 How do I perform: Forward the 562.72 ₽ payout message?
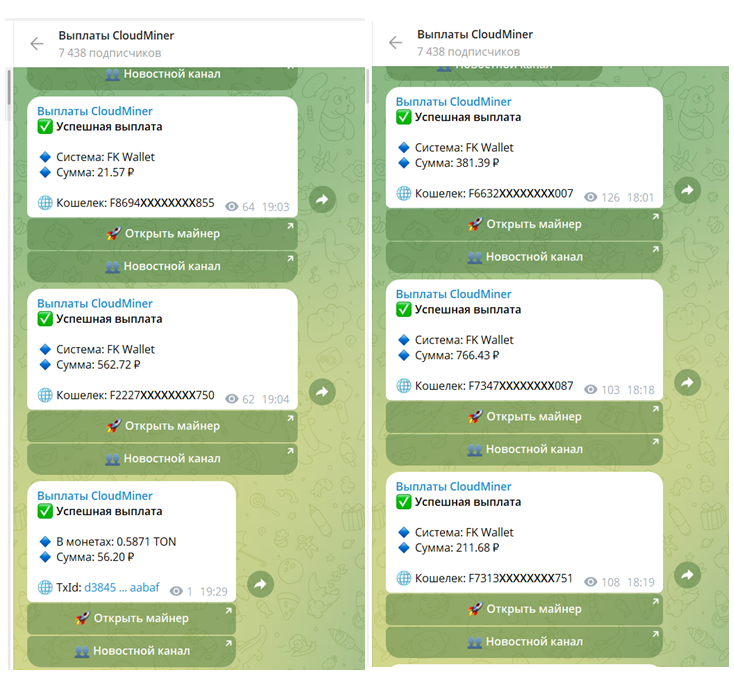322,392
